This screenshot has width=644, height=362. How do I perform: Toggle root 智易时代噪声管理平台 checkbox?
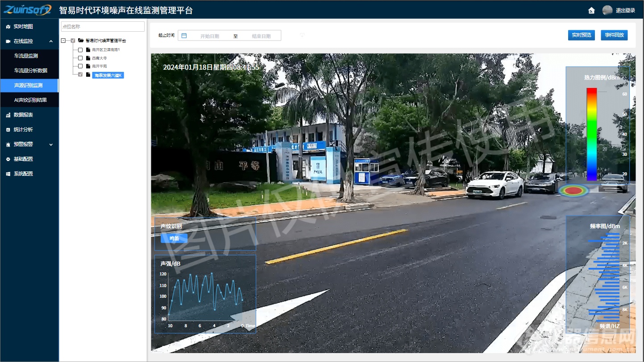(73, 41)
